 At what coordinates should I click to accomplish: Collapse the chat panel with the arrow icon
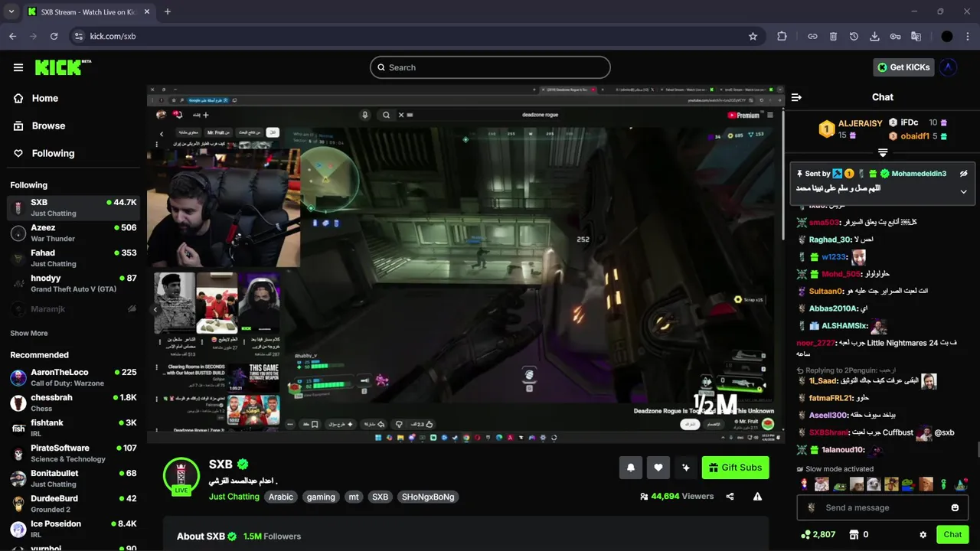click(796, 97)
